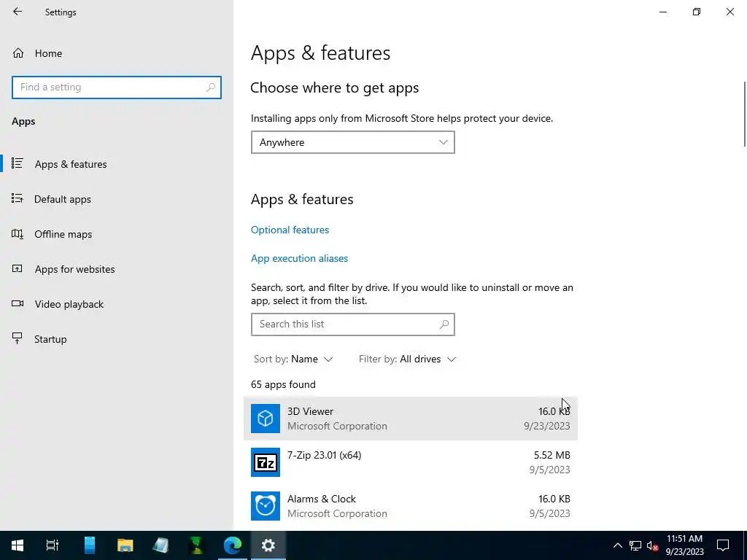Click the Default apps icon

(18, 198)
